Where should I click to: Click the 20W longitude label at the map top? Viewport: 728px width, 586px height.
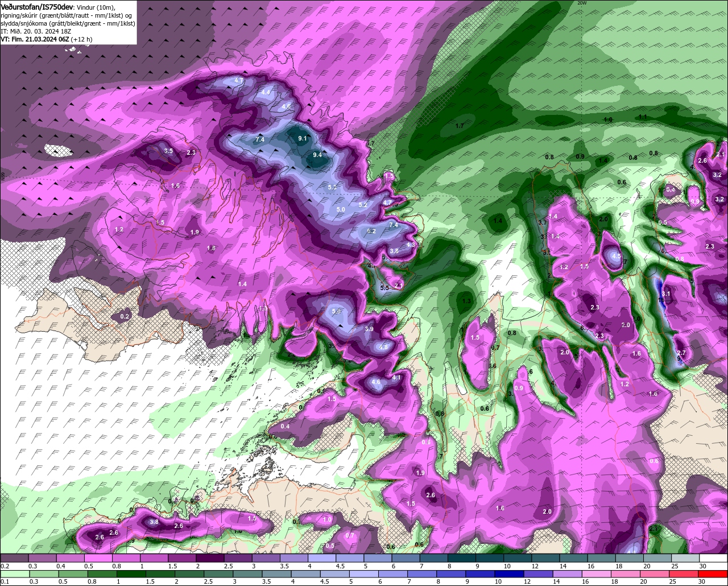(581, 3)
